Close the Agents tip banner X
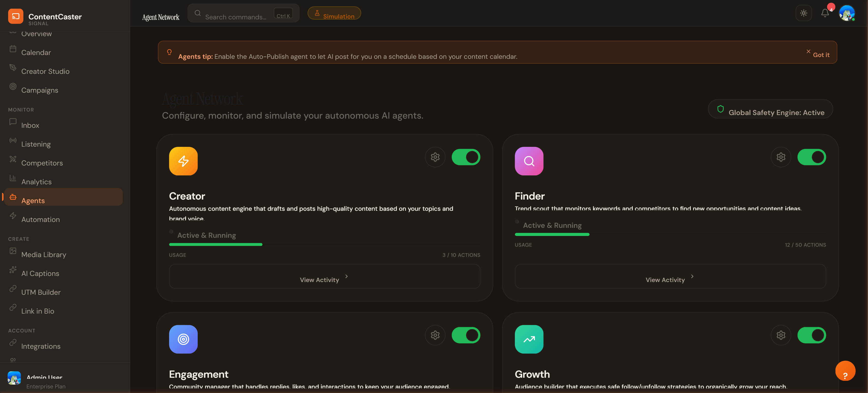Screen dimensions: 868x393 [x=808, y=51]
